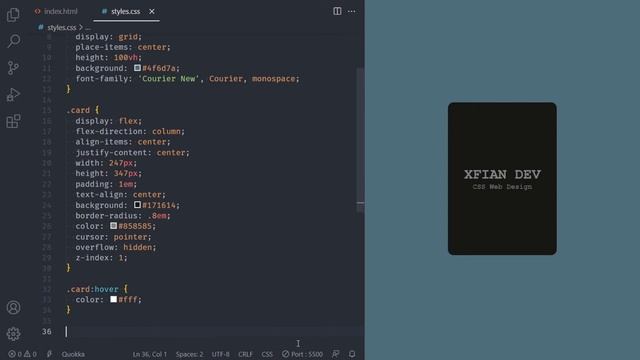
Task: Click the feedback icon in status bar
Action: pos(336,354)
